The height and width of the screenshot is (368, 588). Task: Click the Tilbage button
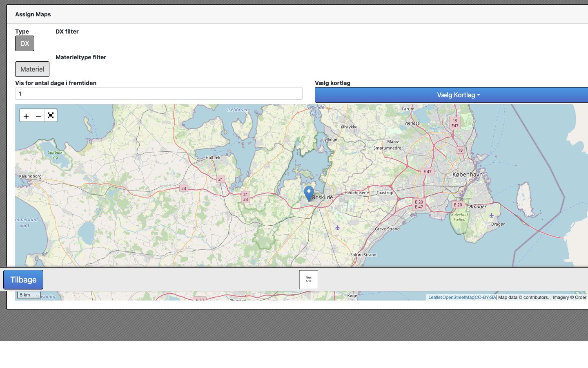click(x=23, y=280)
